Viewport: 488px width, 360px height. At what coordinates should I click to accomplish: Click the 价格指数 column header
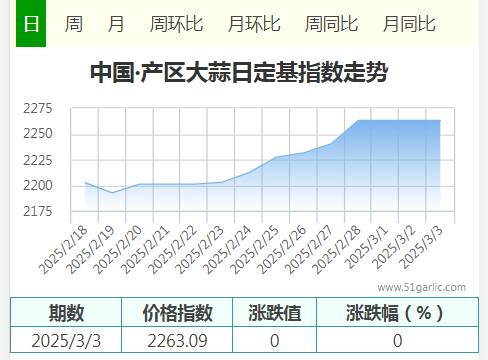[177, 312]
